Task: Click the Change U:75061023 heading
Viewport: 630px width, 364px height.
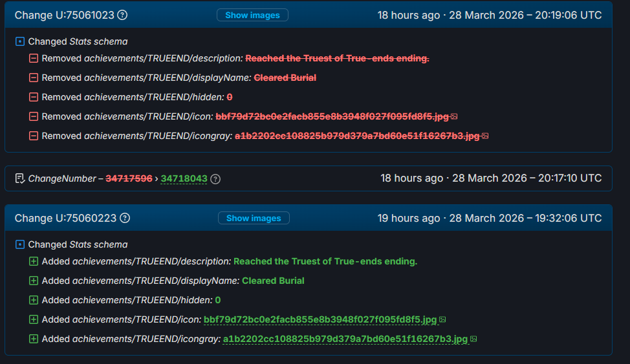Action: tap(65, 16)
